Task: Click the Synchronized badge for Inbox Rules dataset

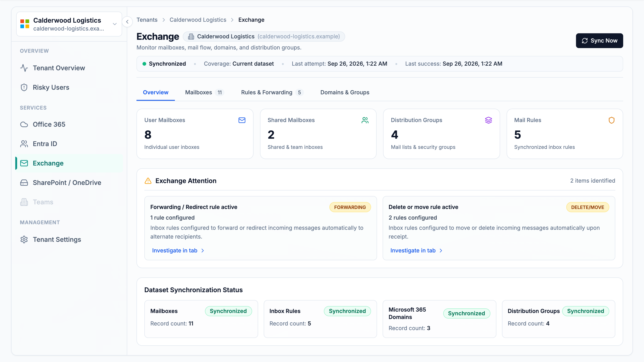Action: click(347, 311)
